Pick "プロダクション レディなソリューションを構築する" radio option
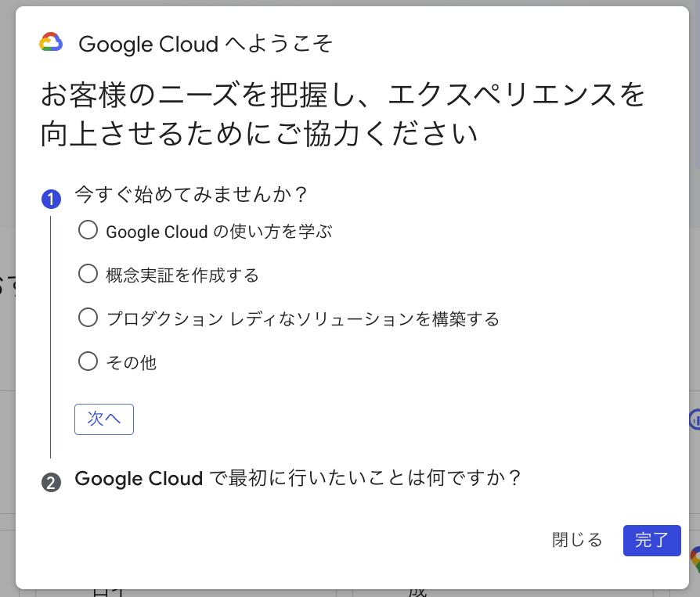 pyautogui.click(x=88, y=318)
